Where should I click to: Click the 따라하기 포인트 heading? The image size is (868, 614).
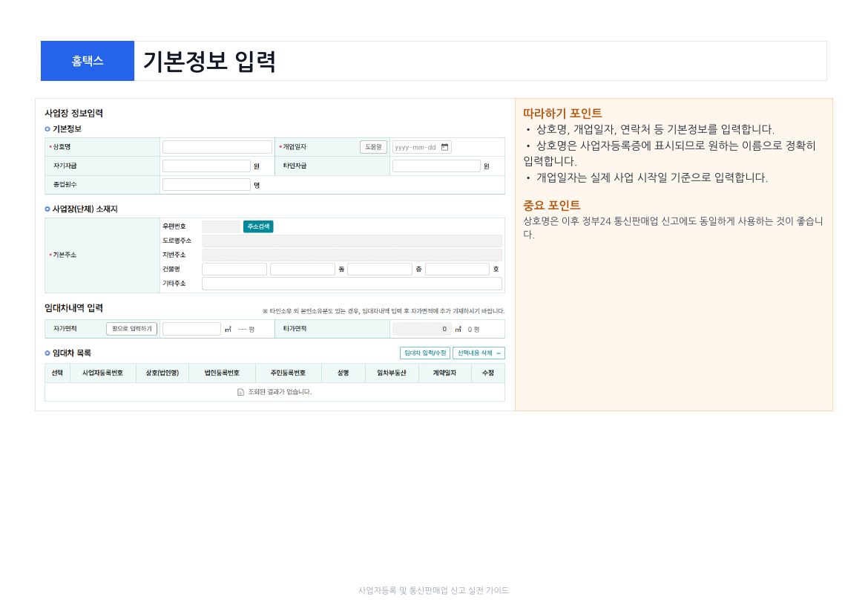[x=562, y=114]
